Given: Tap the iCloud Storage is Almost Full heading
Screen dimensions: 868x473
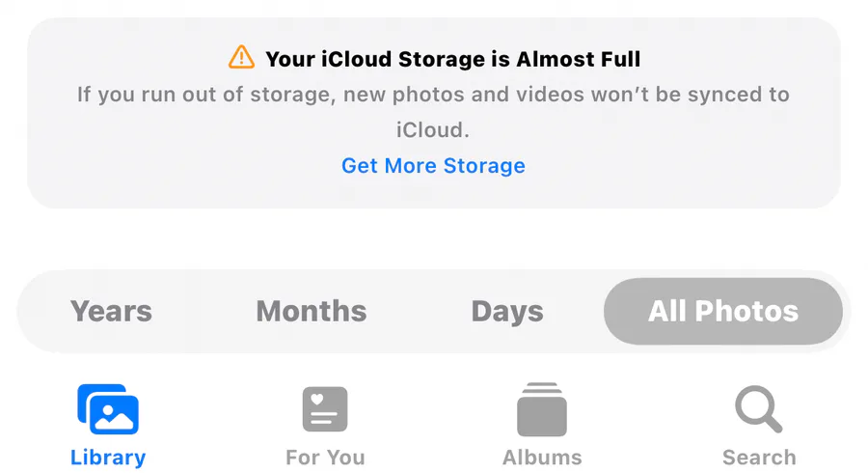Looking at the screenshot, I should [x=453, y=59].
